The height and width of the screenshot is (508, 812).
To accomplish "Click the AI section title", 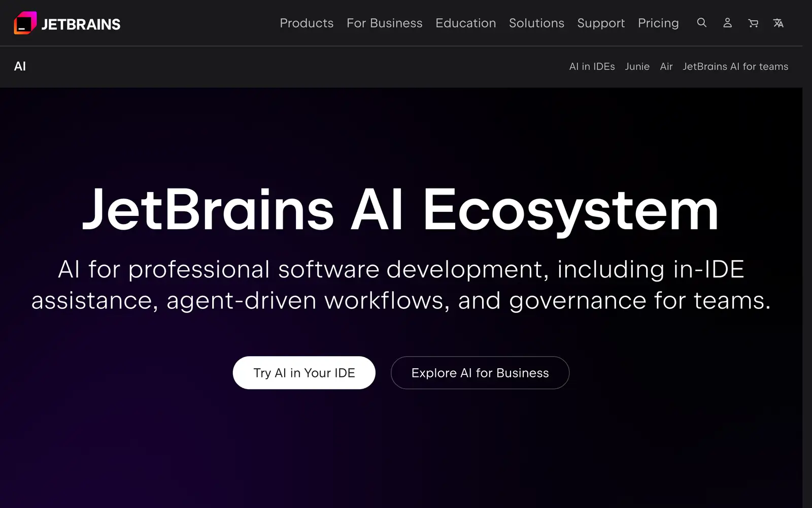I will pos(20,67).
